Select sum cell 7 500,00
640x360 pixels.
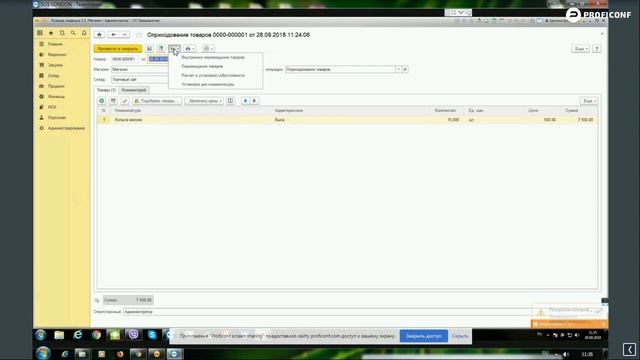[578, 120]
